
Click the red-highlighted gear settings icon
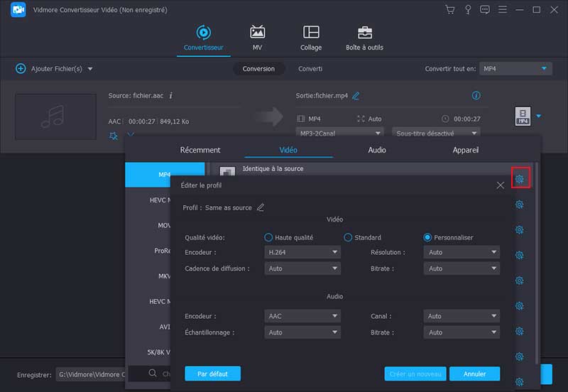(520, 179)
